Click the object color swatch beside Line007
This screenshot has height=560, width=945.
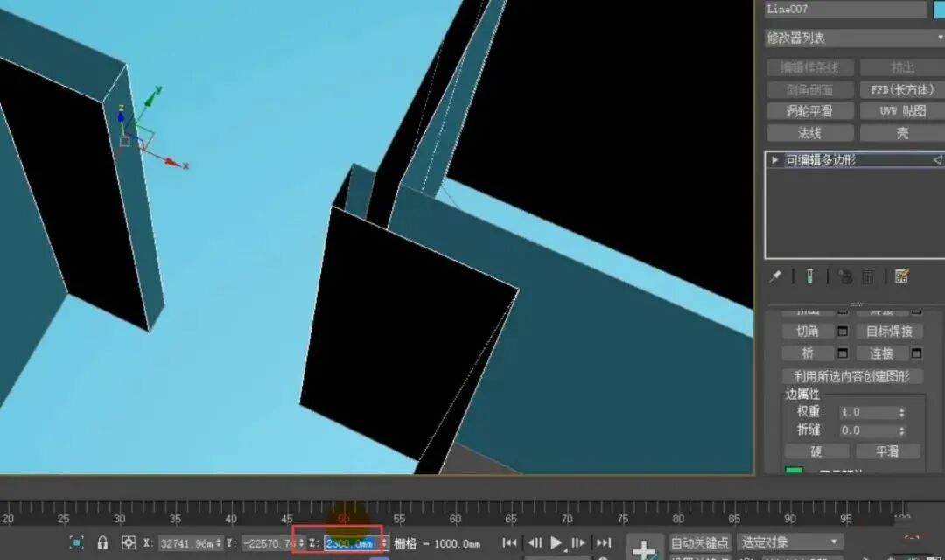pyautogui.click(x=939, y=9)
